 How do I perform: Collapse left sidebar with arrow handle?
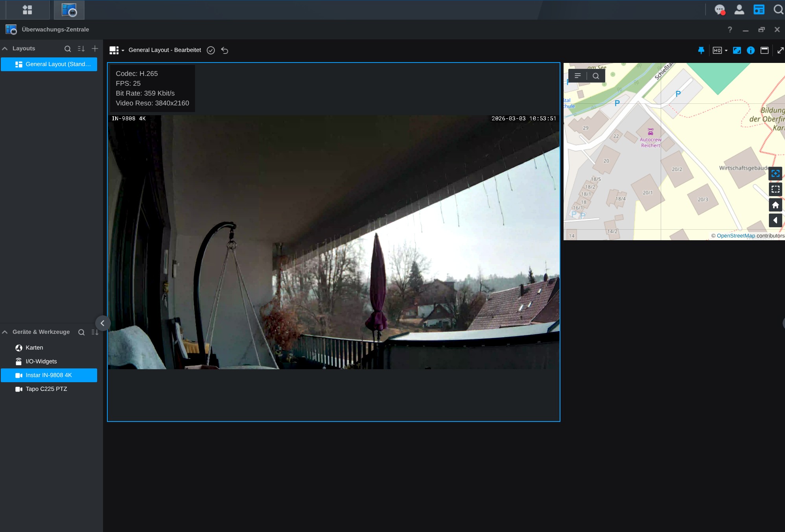click(102, 323)
